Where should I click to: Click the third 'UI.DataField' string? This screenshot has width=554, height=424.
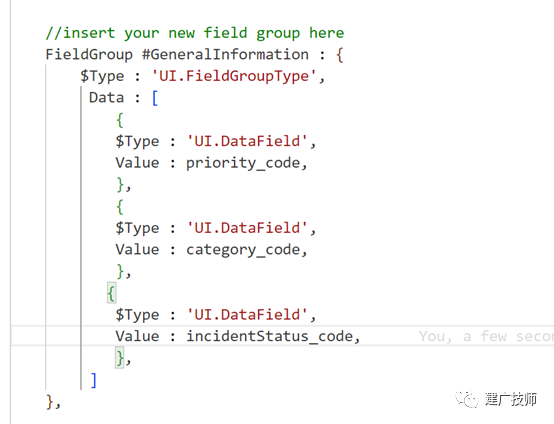tap(247, 314)
